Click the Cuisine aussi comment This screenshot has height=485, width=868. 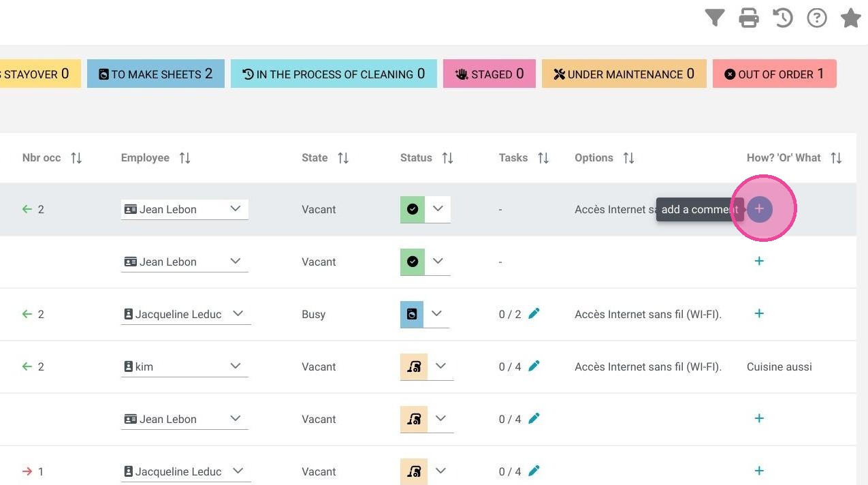coord(779,366)
